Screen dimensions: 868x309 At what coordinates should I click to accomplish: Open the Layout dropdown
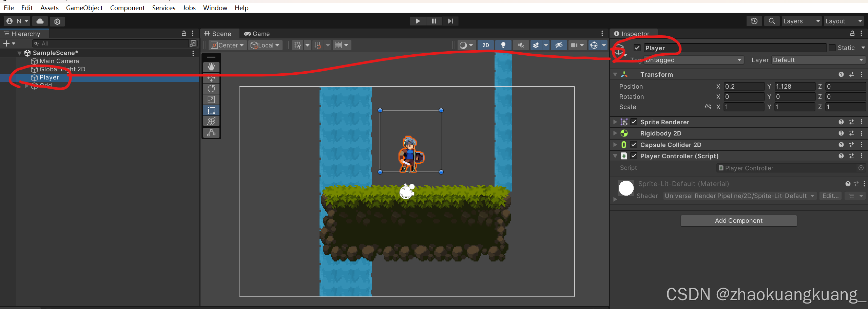844,21
